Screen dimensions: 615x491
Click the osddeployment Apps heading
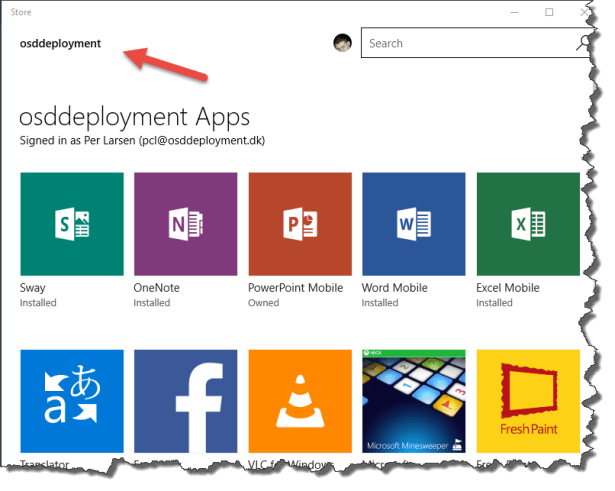coord(135,118)
